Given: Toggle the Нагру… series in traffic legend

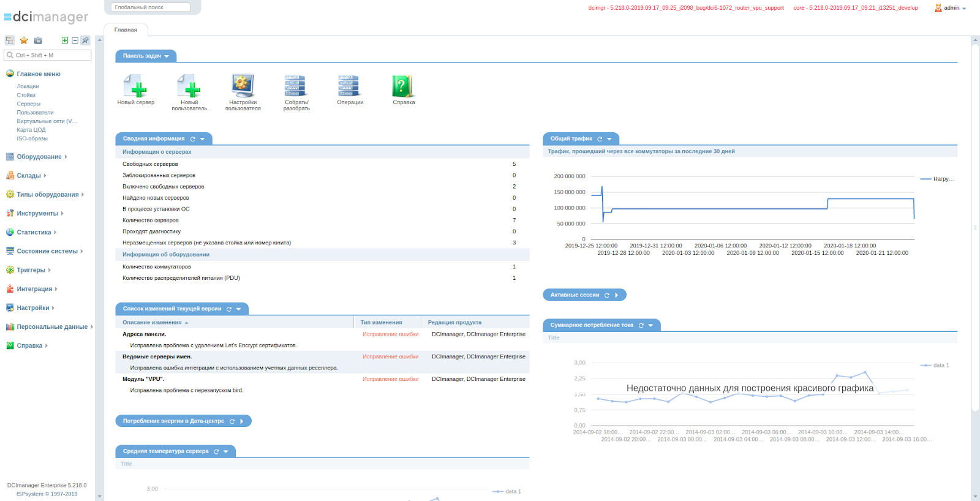Looking at the screenshot, I should point(937,179).
